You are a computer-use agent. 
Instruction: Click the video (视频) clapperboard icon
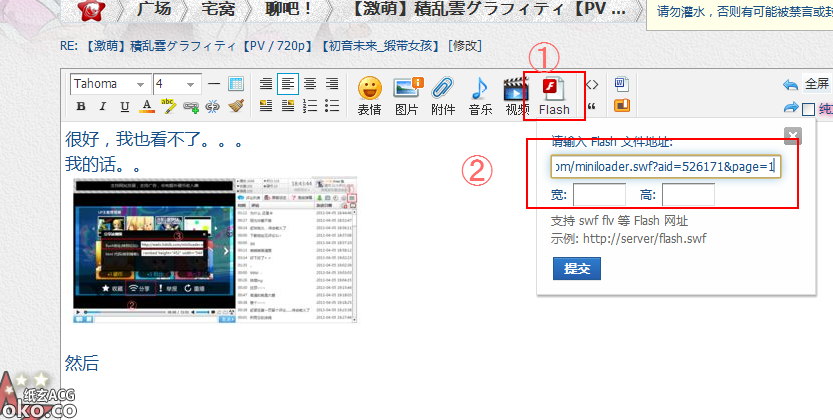click(x=516, y=95)
